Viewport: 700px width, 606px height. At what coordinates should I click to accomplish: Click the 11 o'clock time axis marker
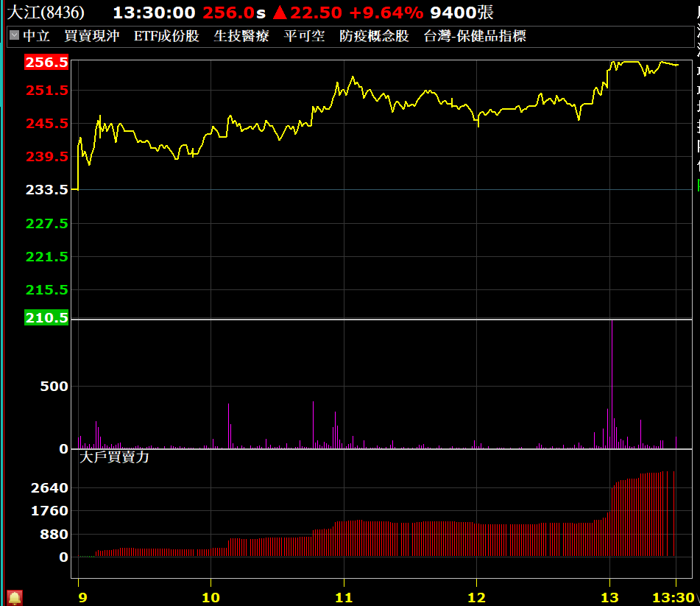point(343,596)
